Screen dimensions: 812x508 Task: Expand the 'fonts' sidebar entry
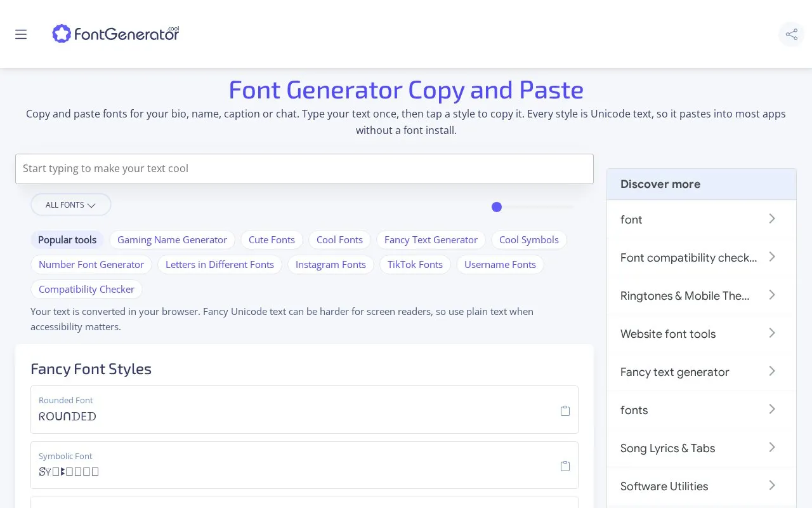click(701, 410)
